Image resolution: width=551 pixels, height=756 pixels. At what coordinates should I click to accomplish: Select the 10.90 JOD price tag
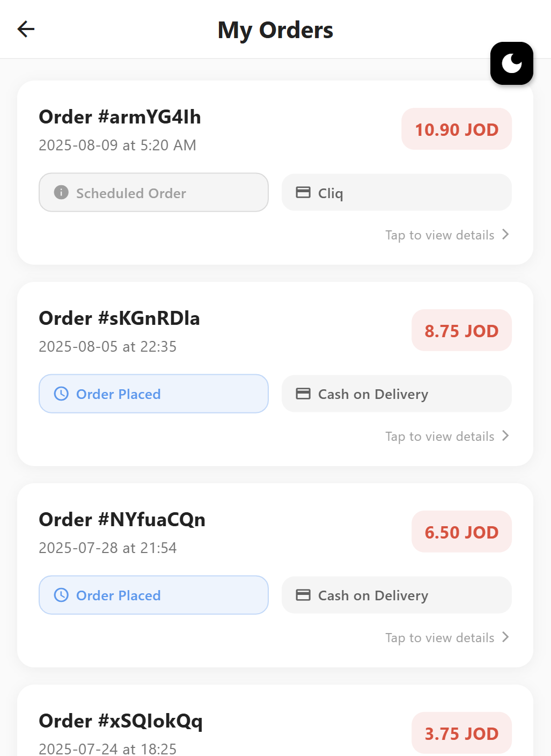click(457, 129)
